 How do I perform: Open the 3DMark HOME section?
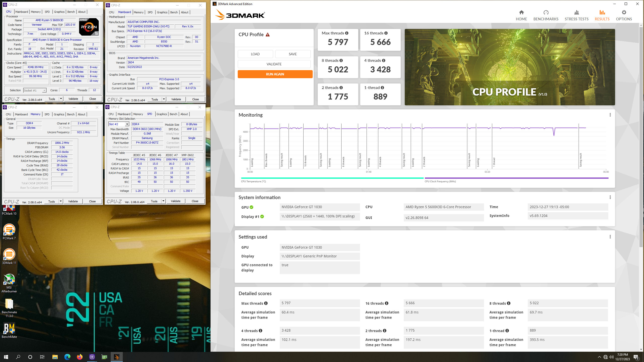(521, 15)
